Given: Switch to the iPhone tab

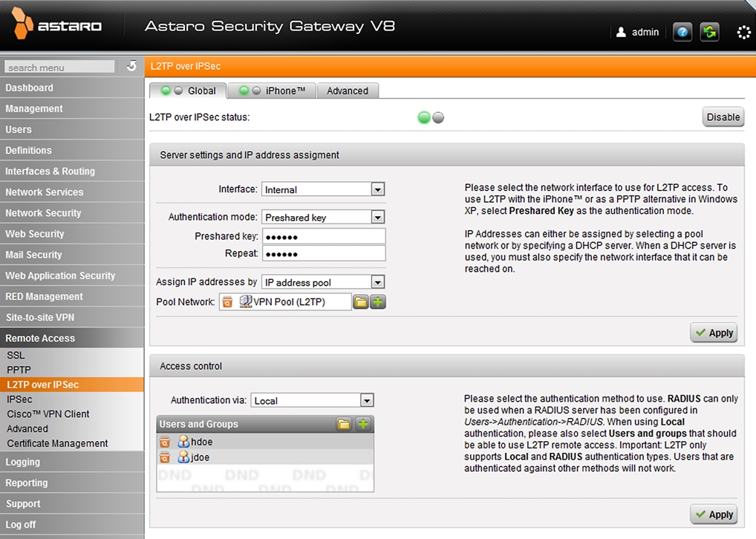Looking at the screenshot, I should click(272, 91).
